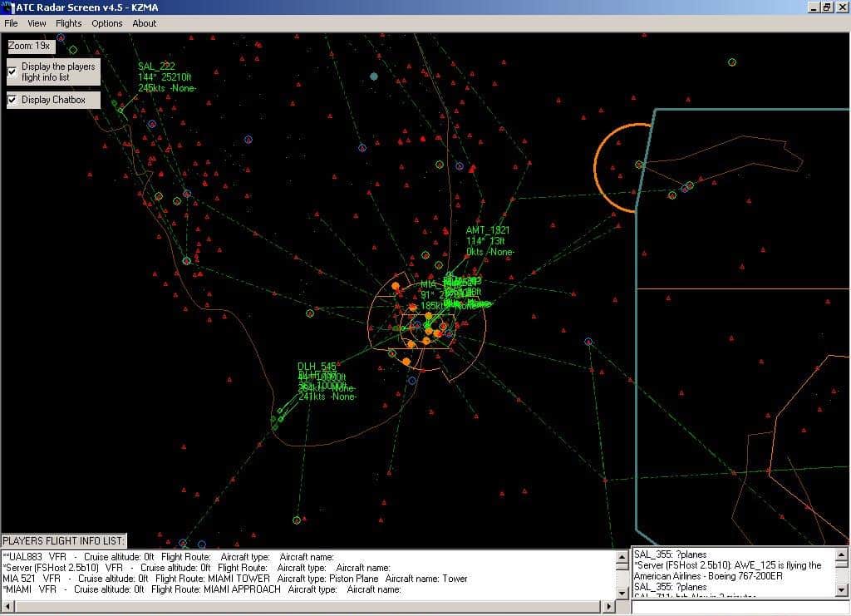The width and height of the screenshot is (851, 616).
Task: Toggle Display the players flight info list
Action: (x=12, y=71)
